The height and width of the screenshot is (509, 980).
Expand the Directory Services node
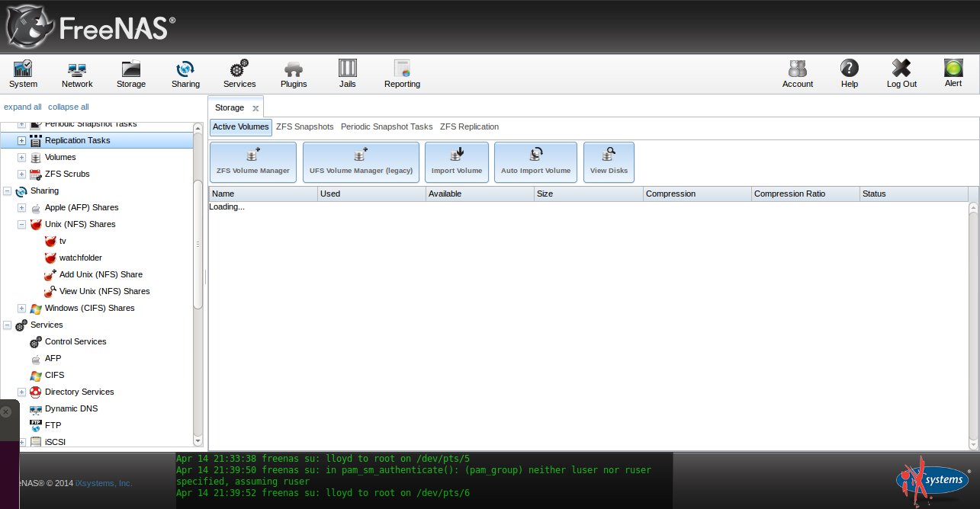click(x=21, y=392)
